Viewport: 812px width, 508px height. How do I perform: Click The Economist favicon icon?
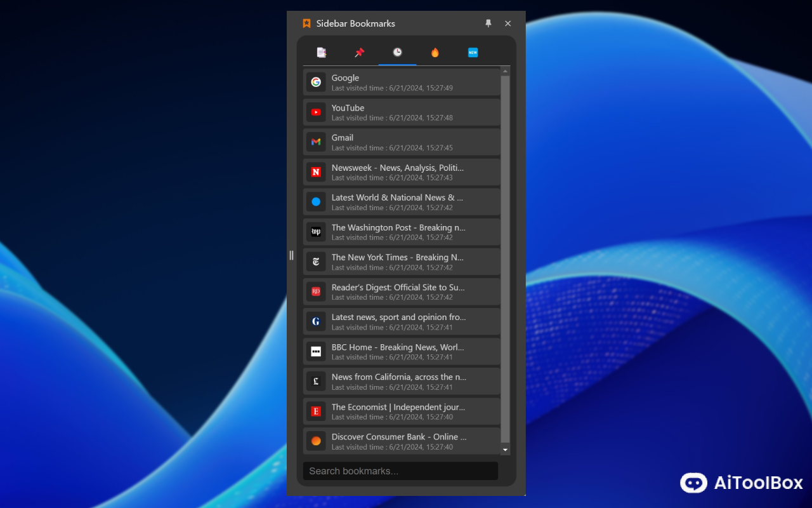316,411
